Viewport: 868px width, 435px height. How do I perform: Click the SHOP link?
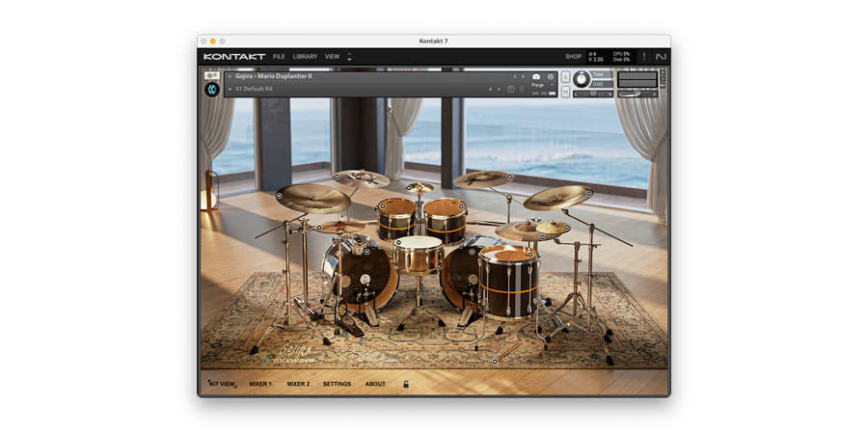pyautogui.click(x=573, y=56)
